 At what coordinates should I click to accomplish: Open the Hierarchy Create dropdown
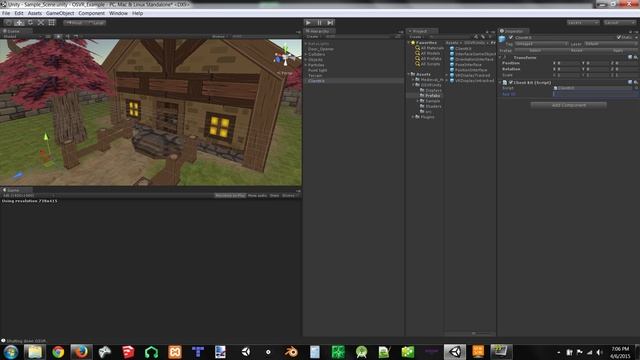point(313,37)
